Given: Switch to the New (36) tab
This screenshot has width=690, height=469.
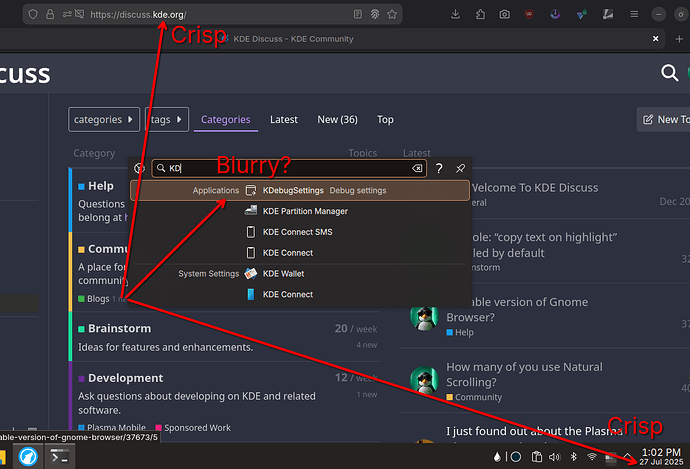Looking at the screenshot, I should click(x=337, y=120).
